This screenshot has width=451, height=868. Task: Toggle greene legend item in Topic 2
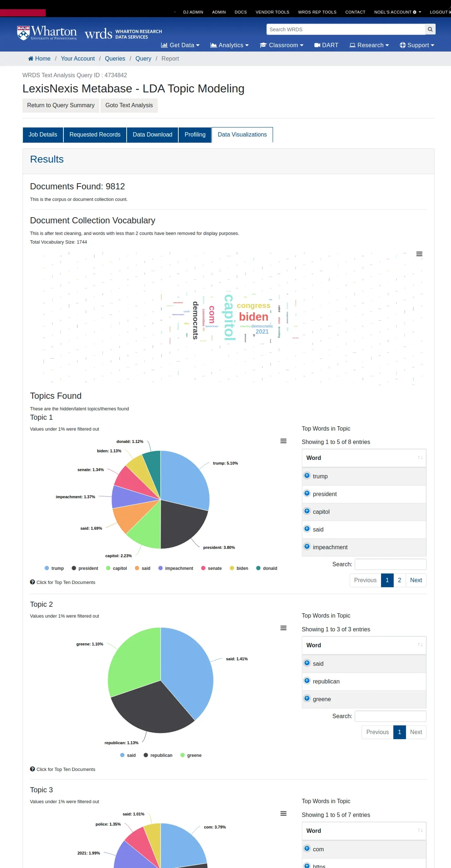191,755
